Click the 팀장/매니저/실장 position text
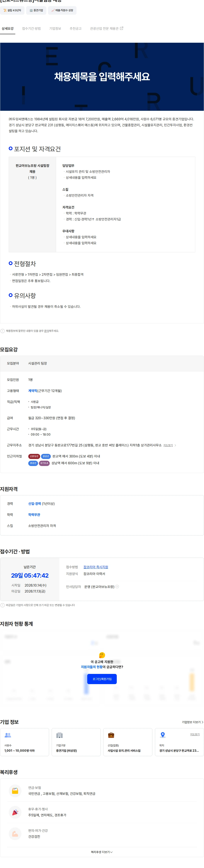204x868 pixels. (41, 407)
